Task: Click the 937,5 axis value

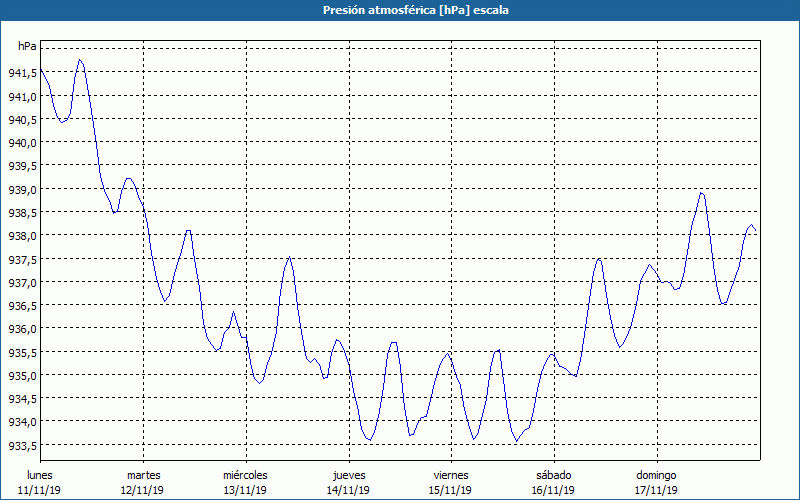Action: (22, 259)
